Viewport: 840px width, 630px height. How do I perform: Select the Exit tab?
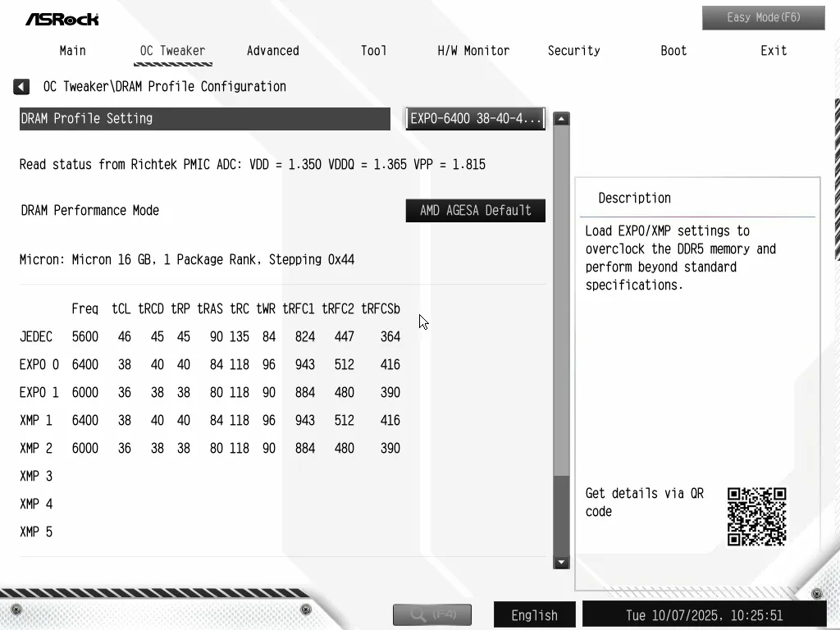(773, 51)
